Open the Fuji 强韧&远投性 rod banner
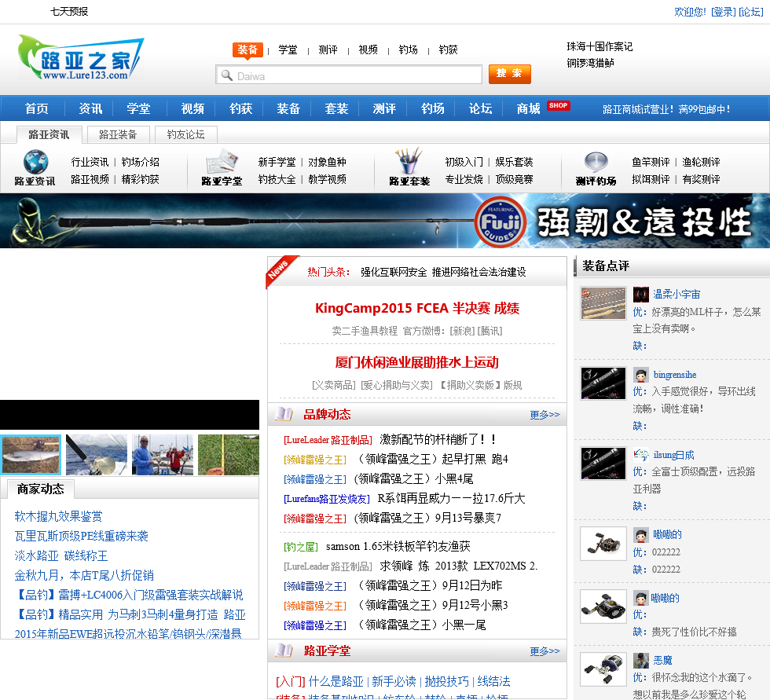The width and height of the screenshot is (770, 700). click(x=385, y=221)
